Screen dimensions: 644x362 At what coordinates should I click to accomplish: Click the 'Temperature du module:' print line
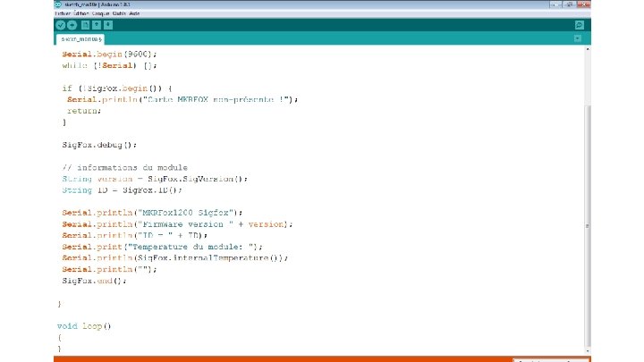162,247
